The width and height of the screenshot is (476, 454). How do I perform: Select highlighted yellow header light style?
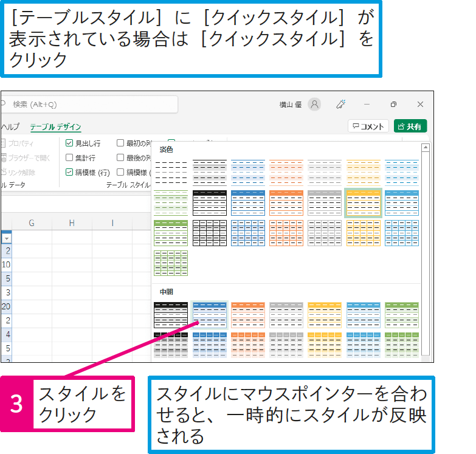pyautogui.click(x=364, y=203)
